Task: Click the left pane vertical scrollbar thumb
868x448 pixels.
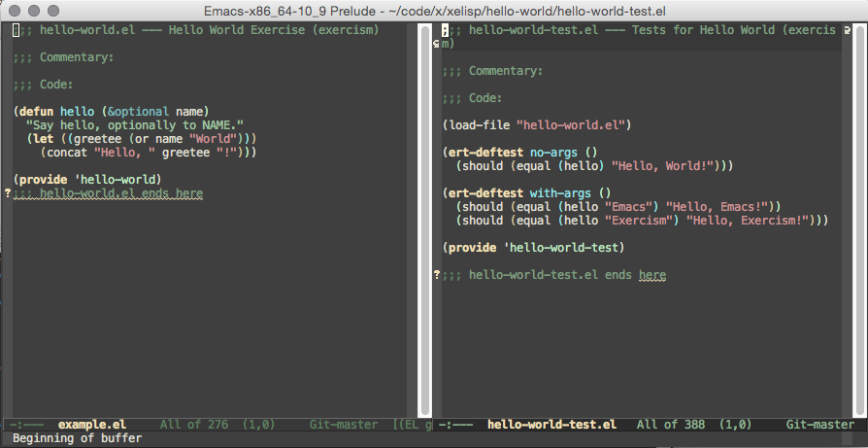Action: pos(425,221)
